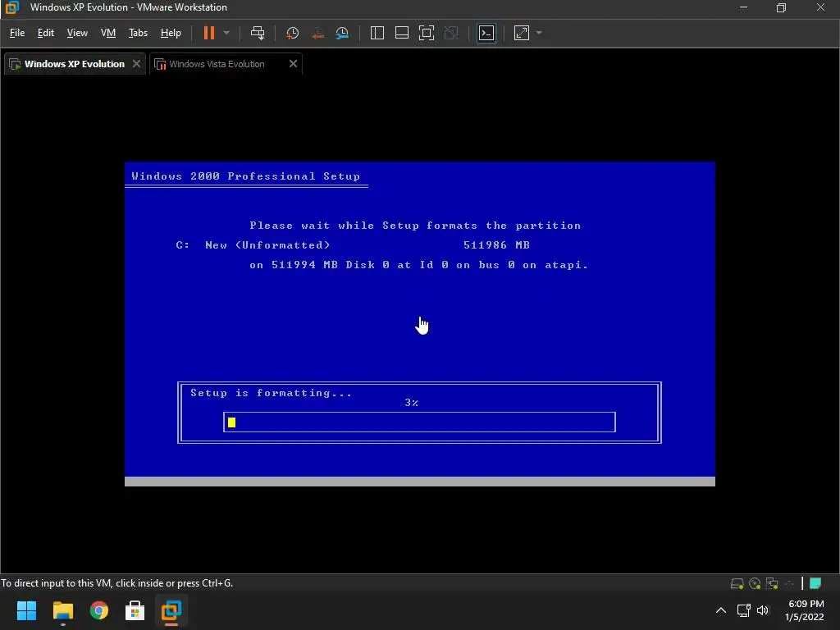The width and height of the screenshot is (840, 630).
Task: Open the power options dropdown beside the pause button
Action: pos(226,33)
